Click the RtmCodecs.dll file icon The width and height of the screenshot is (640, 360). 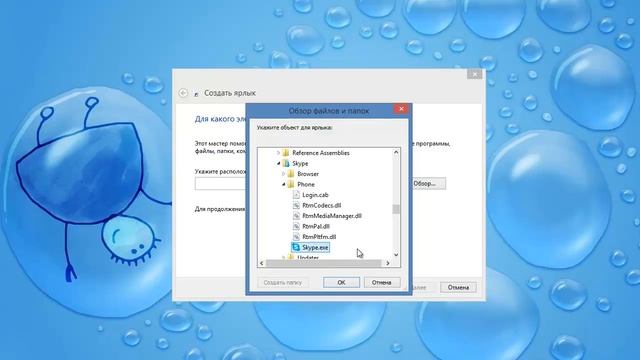click(x=296, y=205)
